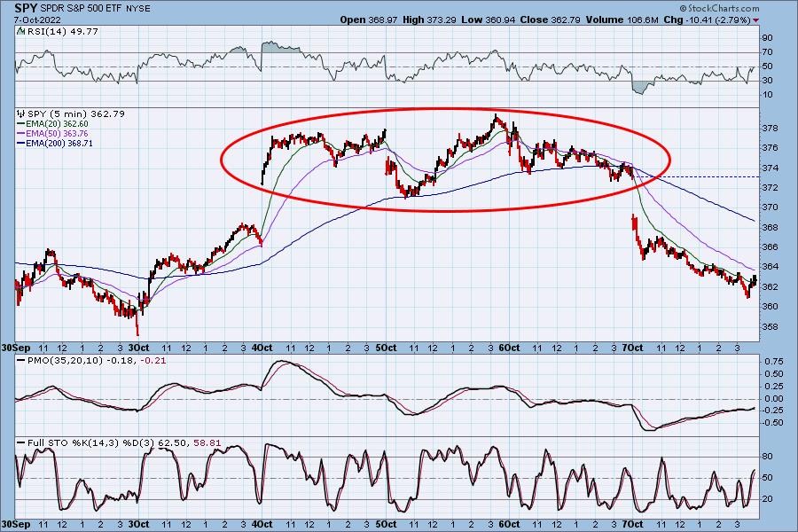Click the 0.75 level on PMO axis

(x=775, y=362)
